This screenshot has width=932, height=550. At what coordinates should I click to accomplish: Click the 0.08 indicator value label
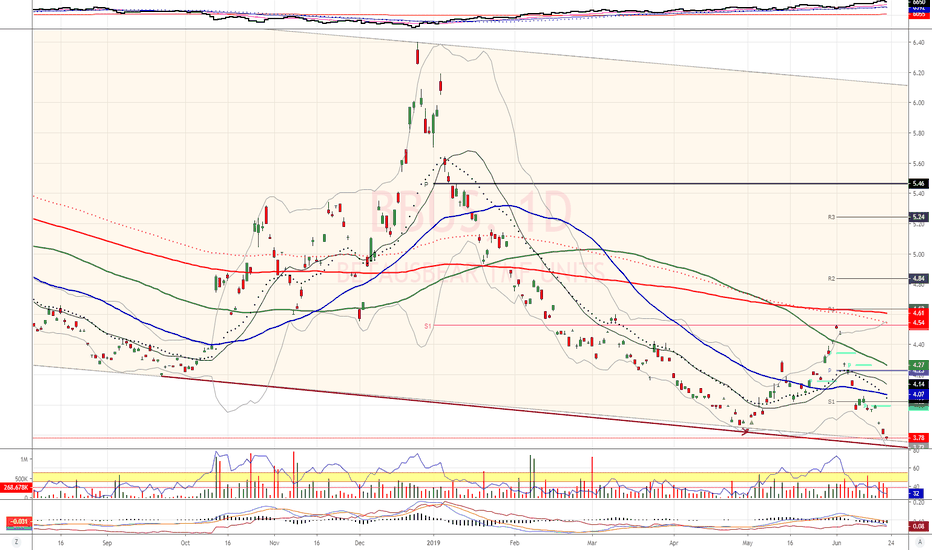[917, 526]
